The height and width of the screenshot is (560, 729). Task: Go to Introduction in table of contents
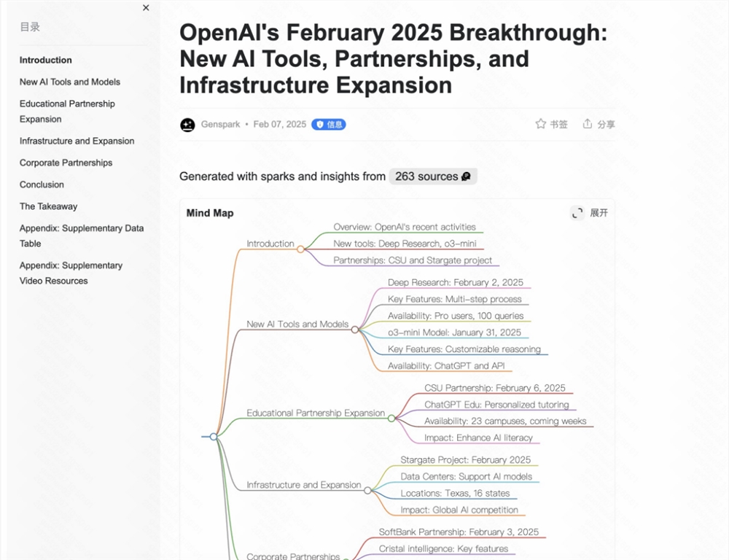(46, 61)
